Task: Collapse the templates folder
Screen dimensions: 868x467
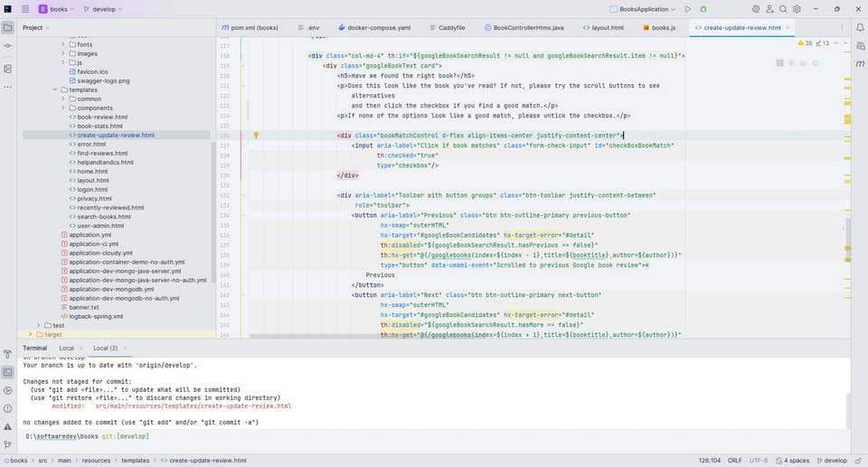Action: 55,89
